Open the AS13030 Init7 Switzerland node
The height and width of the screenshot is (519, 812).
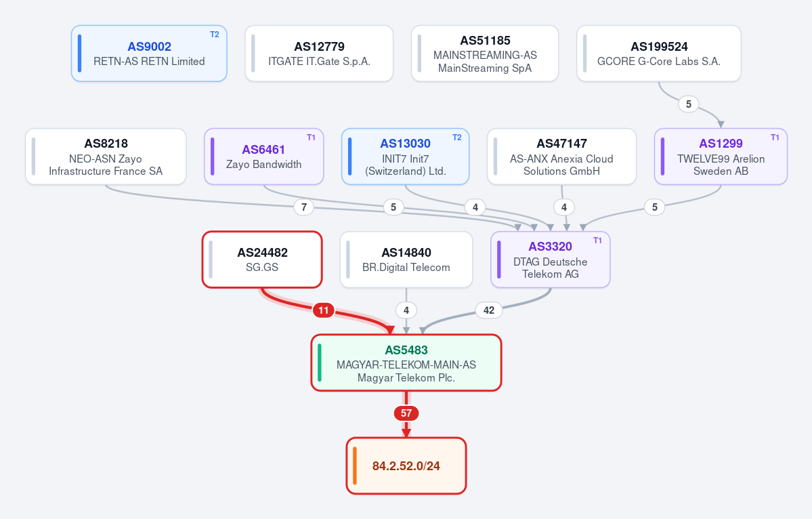(x=406, y=157)
